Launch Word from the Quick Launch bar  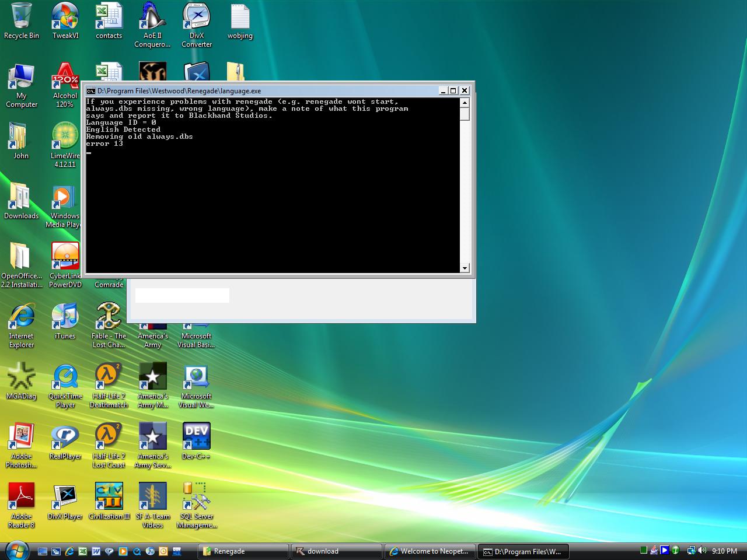[96, 551]
